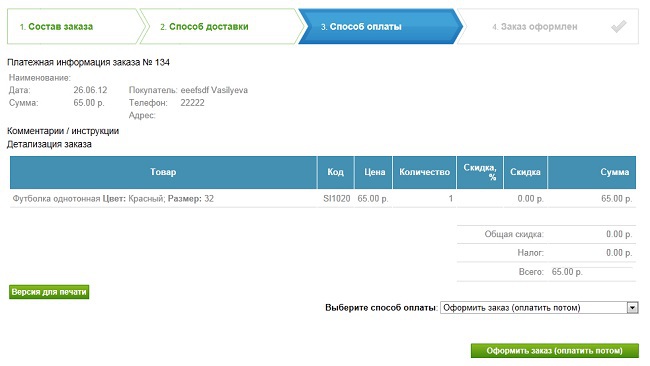Click the Цена column header
Viewport: 650px width, 366px height.
click(374, 172)
